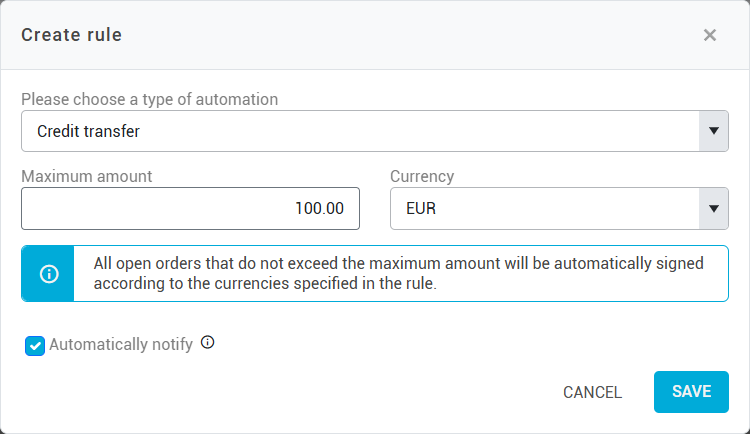Click the 'All open orders' info message first line

[x=398, y=264]
